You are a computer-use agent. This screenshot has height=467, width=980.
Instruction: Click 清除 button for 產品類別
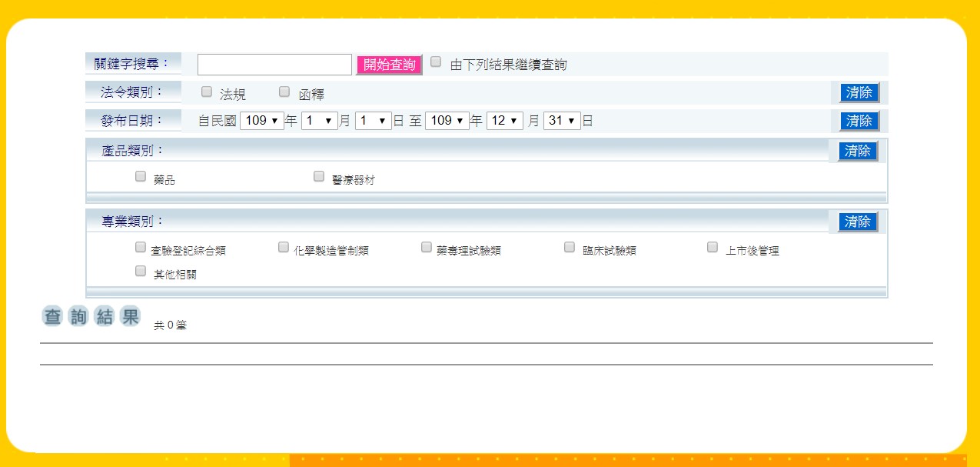[857, 151]
